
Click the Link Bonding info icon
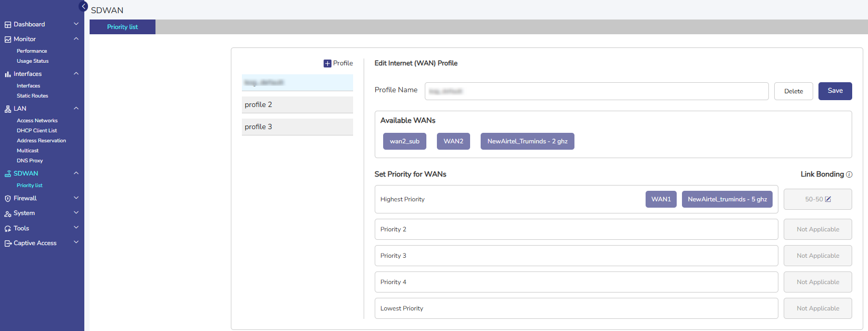(849, 174)
